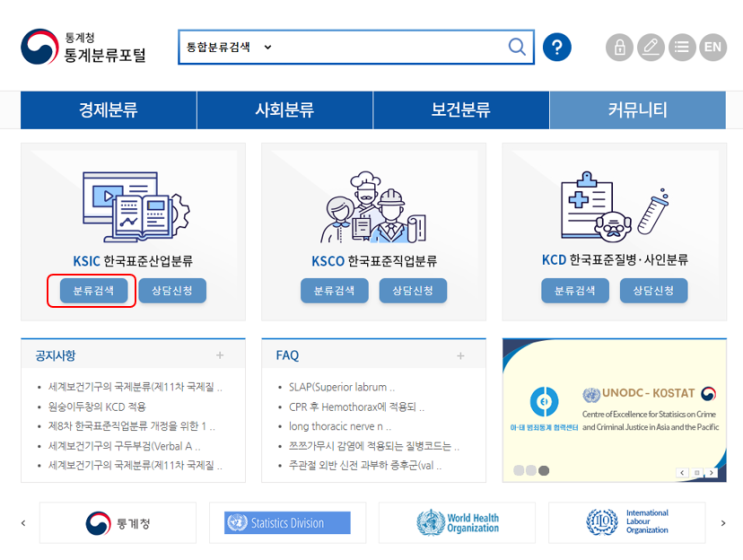Viewport: 743px width, 560px height.
Task: Select third banner indicator dot
Action: 544,470
